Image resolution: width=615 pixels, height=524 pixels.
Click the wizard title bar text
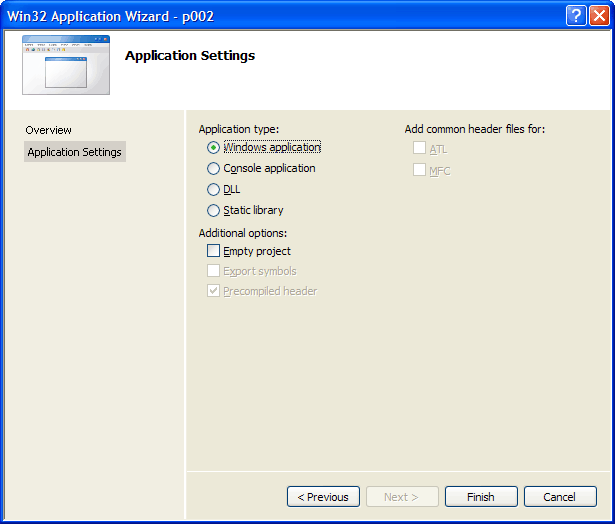[x=110, y=16]
